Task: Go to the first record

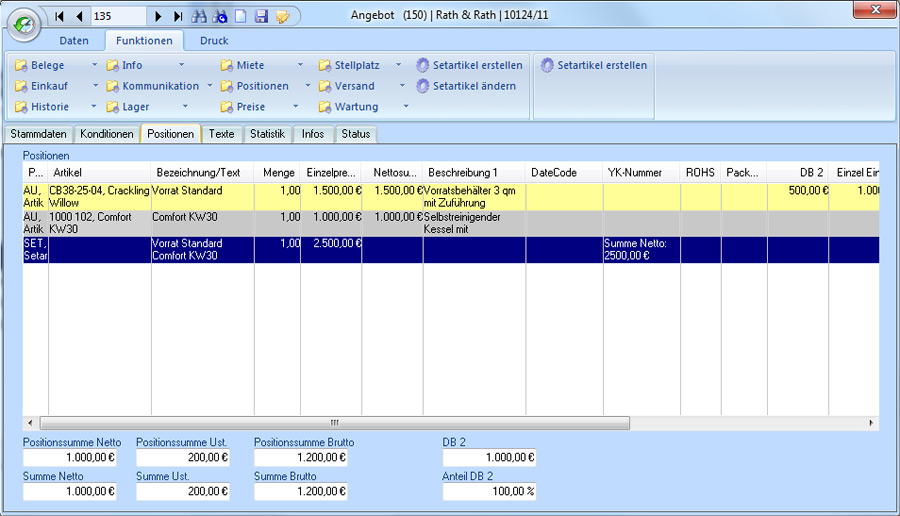Action: 59,16
